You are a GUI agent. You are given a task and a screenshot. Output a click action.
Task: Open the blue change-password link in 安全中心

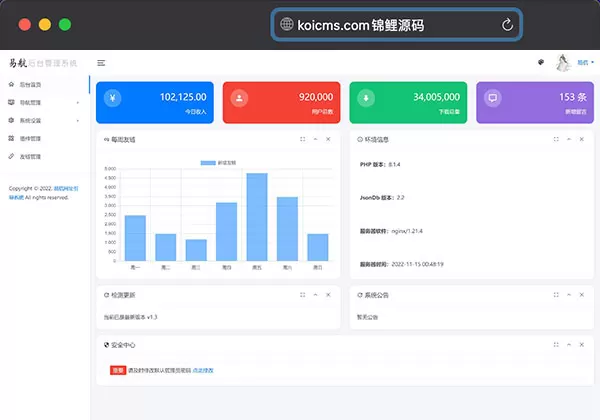203,370
